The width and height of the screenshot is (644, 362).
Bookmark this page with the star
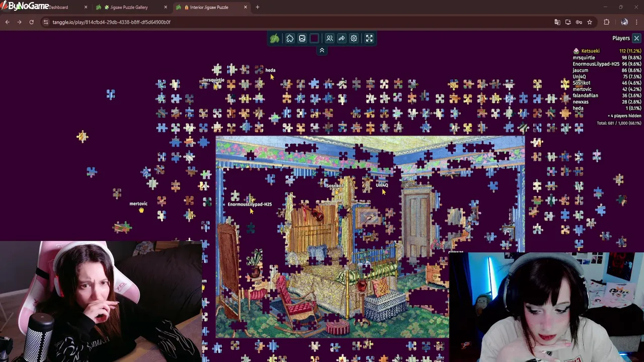[590, 22]
